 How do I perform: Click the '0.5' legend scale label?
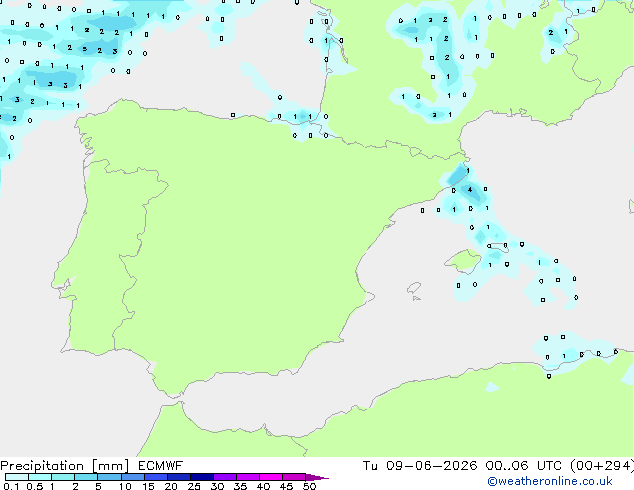pyautogui.click(x=34, y=486)
